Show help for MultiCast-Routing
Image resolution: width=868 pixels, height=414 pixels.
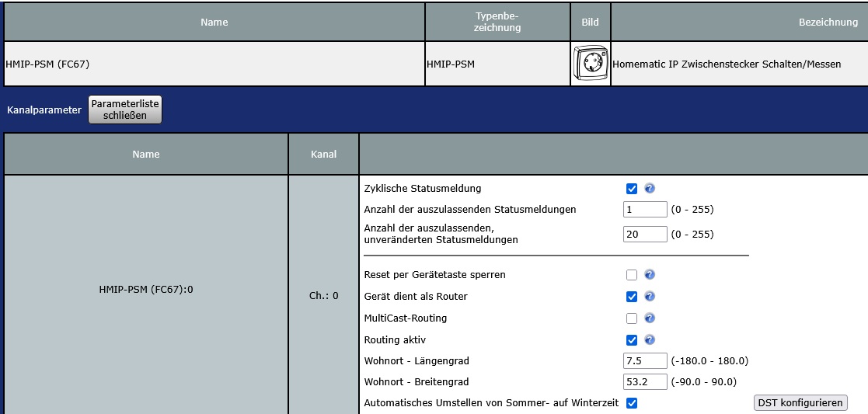click(x=650, y=318)
